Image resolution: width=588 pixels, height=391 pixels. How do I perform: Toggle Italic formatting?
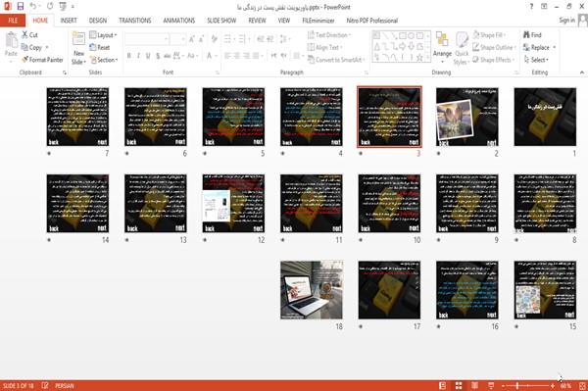(x=138, y=56)
